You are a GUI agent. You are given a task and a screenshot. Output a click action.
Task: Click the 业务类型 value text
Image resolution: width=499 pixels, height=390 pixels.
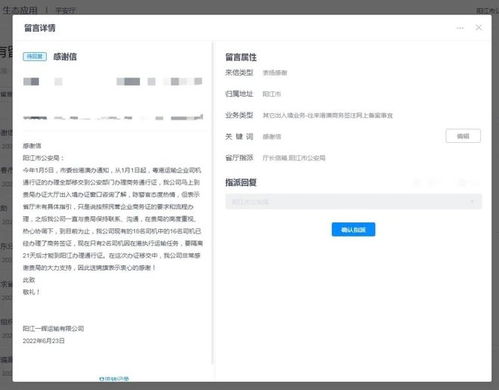(x=328, y=115)
